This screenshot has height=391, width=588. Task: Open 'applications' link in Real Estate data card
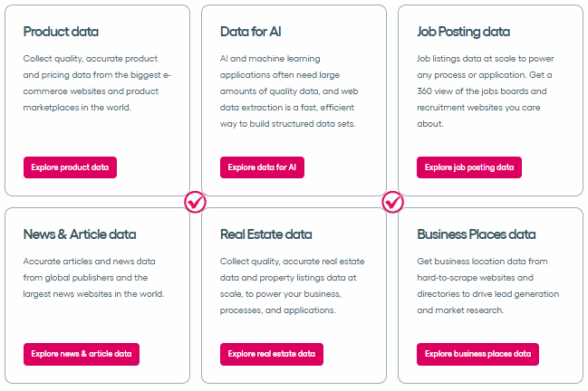click(x=309, y=310)
